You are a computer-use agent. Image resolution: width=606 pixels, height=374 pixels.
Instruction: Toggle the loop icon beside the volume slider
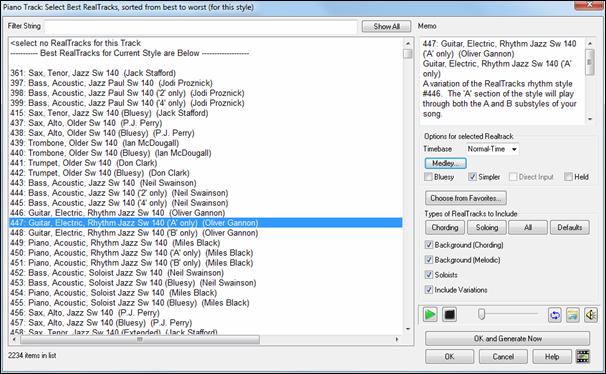[x=555, y=315]
